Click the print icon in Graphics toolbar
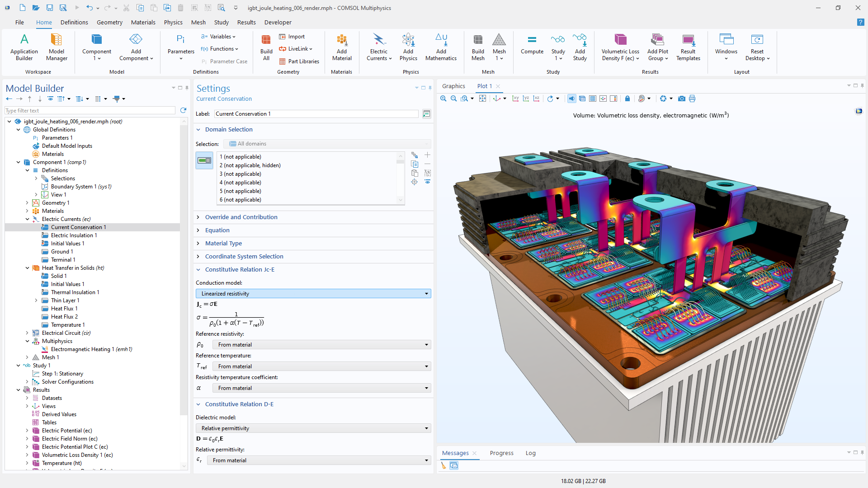868x488 pixels. point(692,99)
